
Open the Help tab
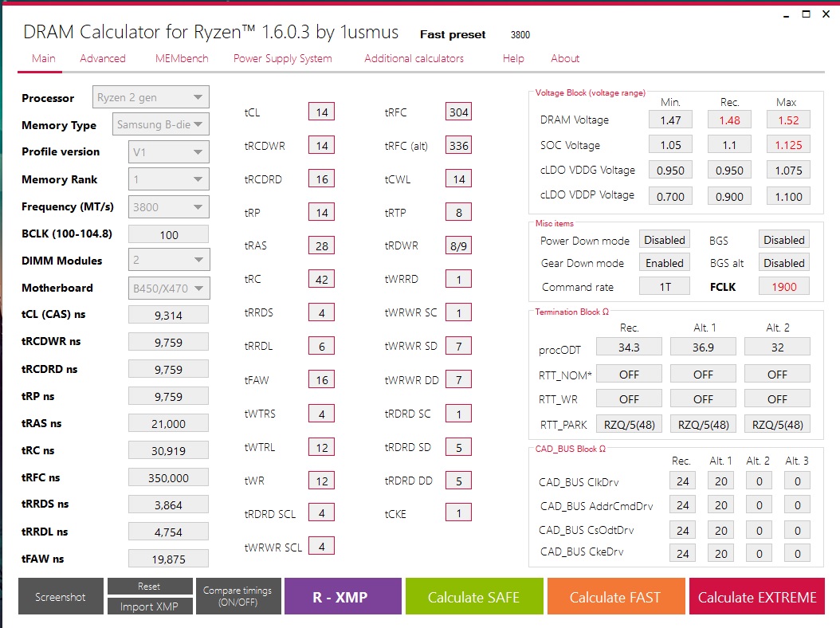(x=513, y=58)
